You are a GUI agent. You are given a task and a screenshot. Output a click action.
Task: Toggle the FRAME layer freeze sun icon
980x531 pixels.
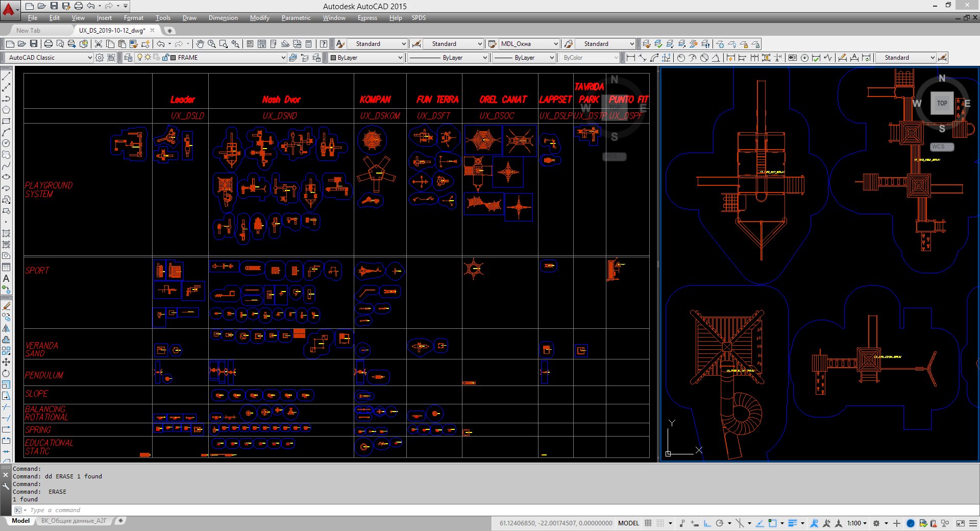pyautogui.click(x=148, y=58)
